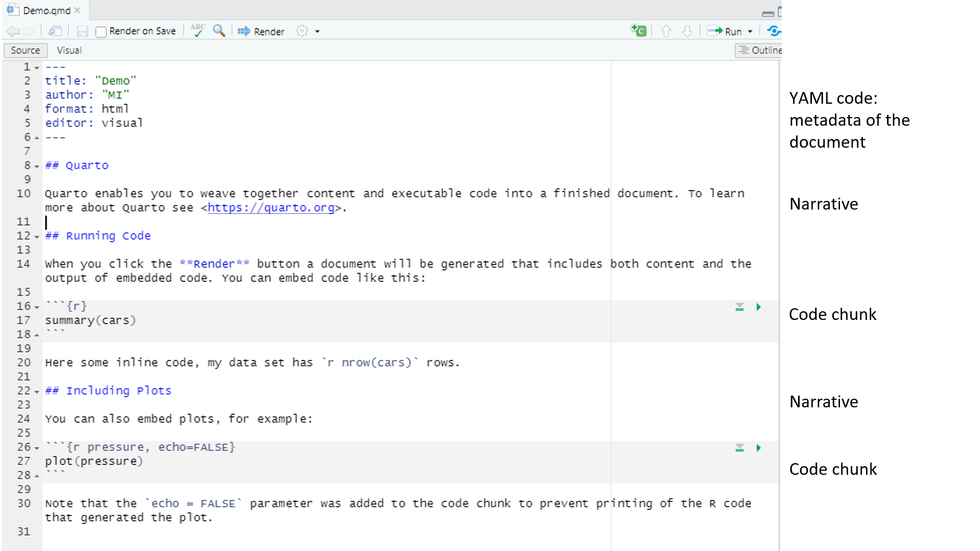The width and height of the screenshot is (980, 551).
Task: Run all chunks above summary(cars) chunk
Action: pos(739,307)
